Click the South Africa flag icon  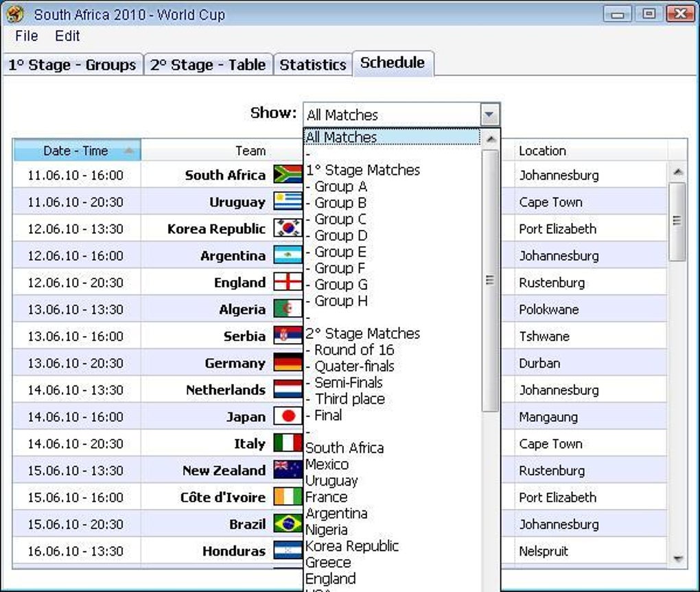[288, 174]
